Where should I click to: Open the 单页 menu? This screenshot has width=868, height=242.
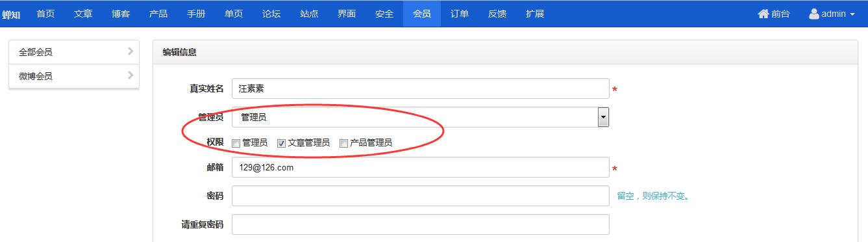pyautogui.click(x=234, y=14)
